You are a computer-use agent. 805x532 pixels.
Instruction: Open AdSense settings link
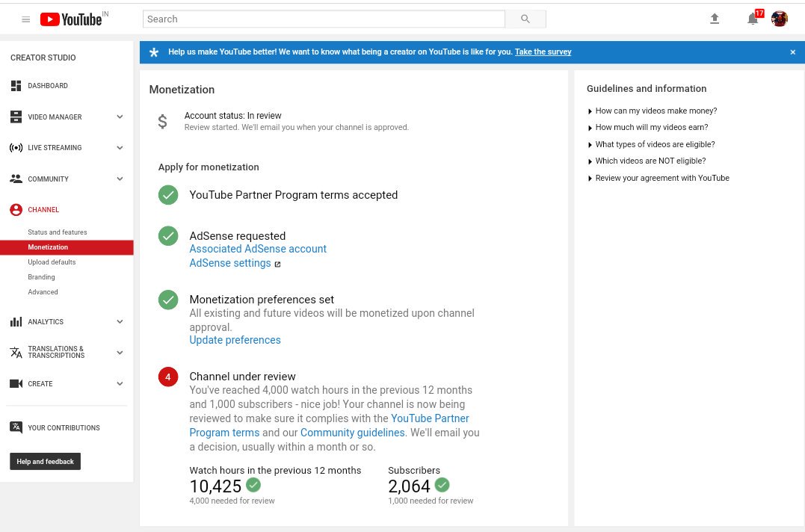tap(230, 263)
